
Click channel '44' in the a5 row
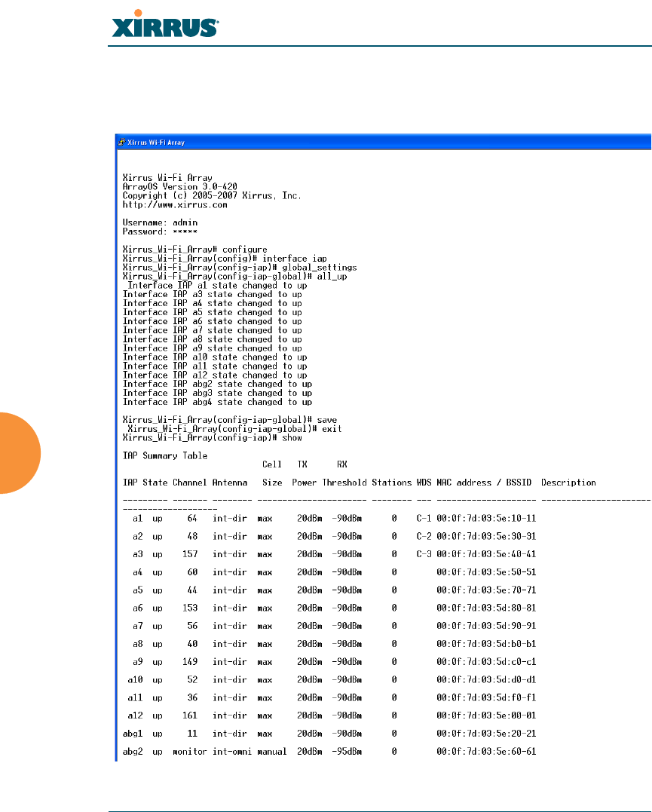(x=192, y=590)
